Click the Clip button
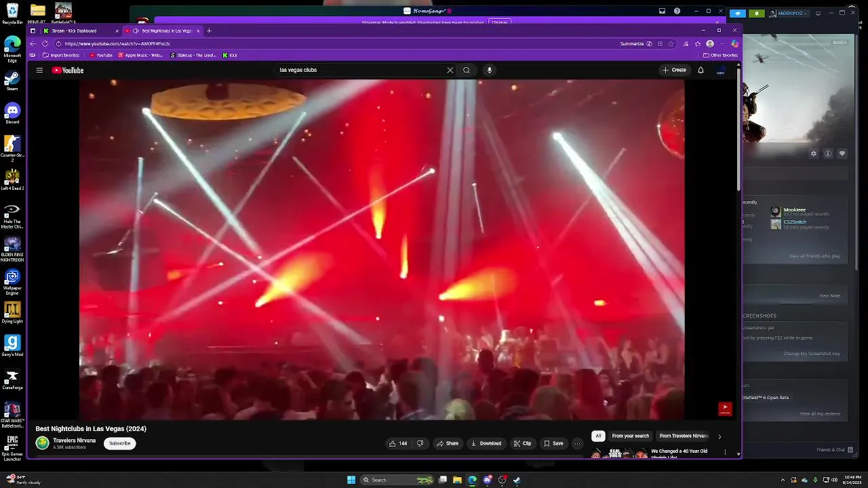Screen dimensions: 868x488 point(522,443)
